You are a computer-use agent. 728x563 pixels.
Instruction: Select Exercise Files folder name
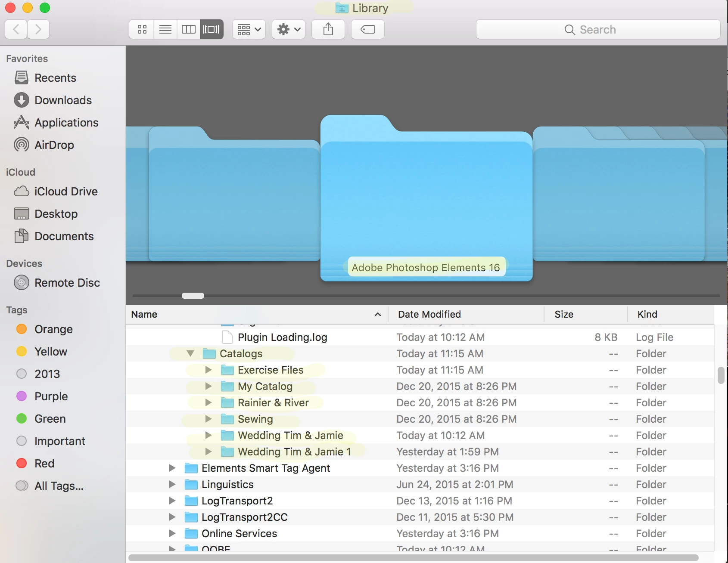point(271,370)
